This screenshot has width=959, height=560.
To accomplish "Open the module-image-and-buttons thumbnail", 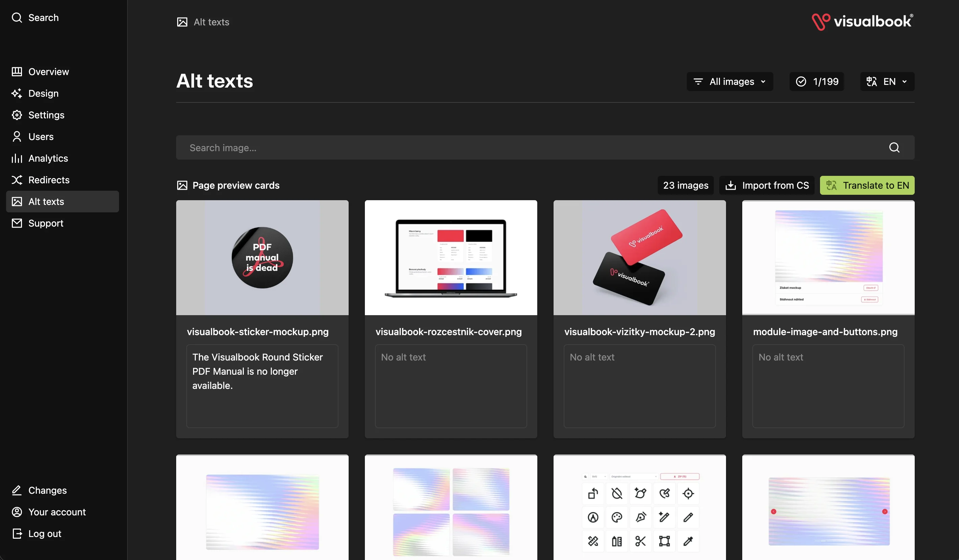I will coord(828,258).
